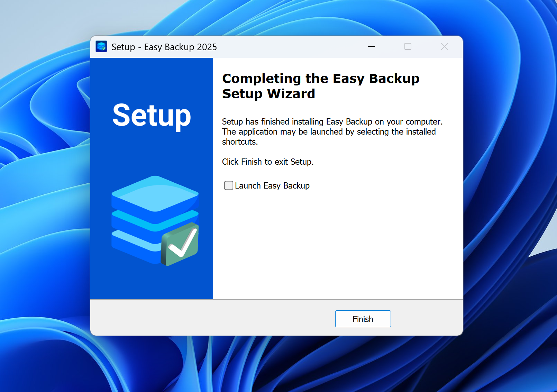Minimize the Setup window
557x392 pixels.
tap(372, 46)
